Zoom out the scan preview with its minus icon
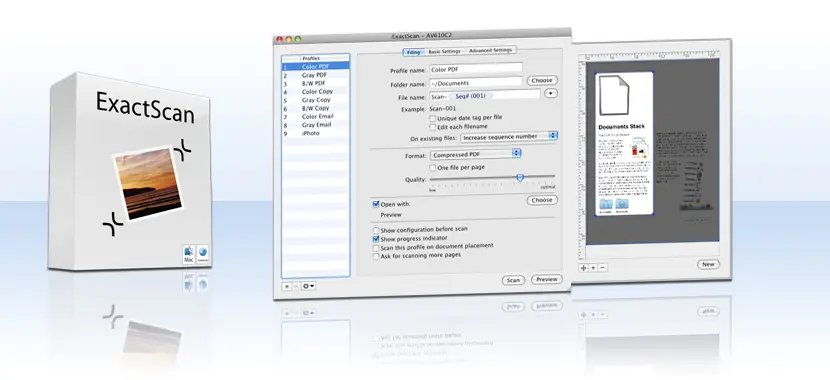The width and height of the screenshot is (830, 380). (x=603, y=268)
